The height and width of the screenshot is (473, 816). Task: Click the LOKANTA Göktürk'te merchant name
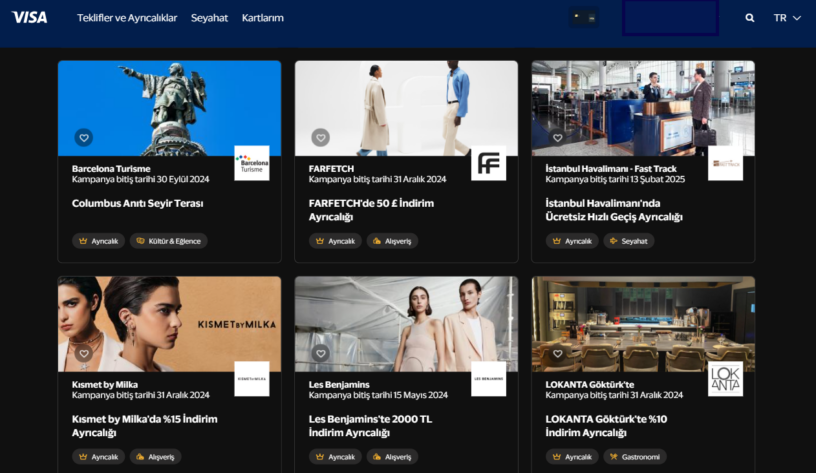pos(590,385)
